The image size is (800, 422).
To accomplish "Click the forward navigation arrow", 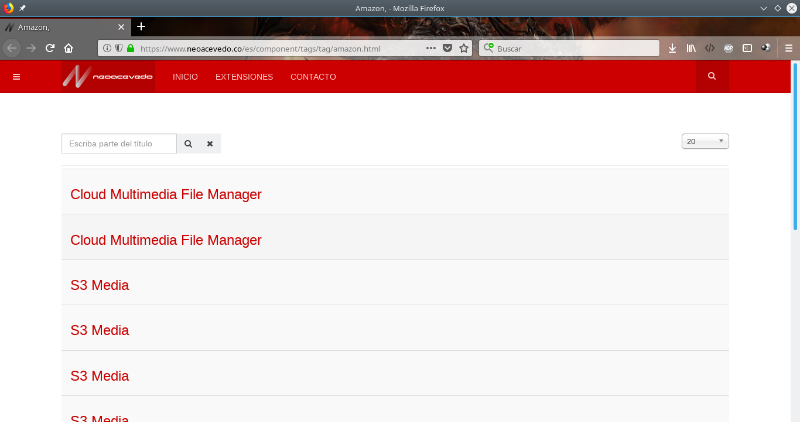I will 31,48.
